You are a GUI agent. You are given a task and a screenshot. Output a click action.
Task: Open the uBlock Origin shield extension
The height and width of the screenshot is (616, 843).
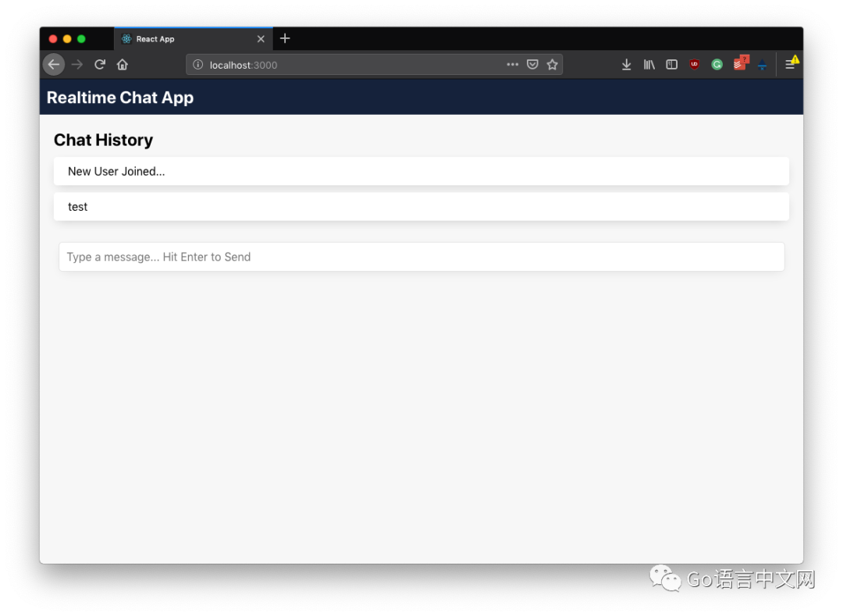point(694,65)
